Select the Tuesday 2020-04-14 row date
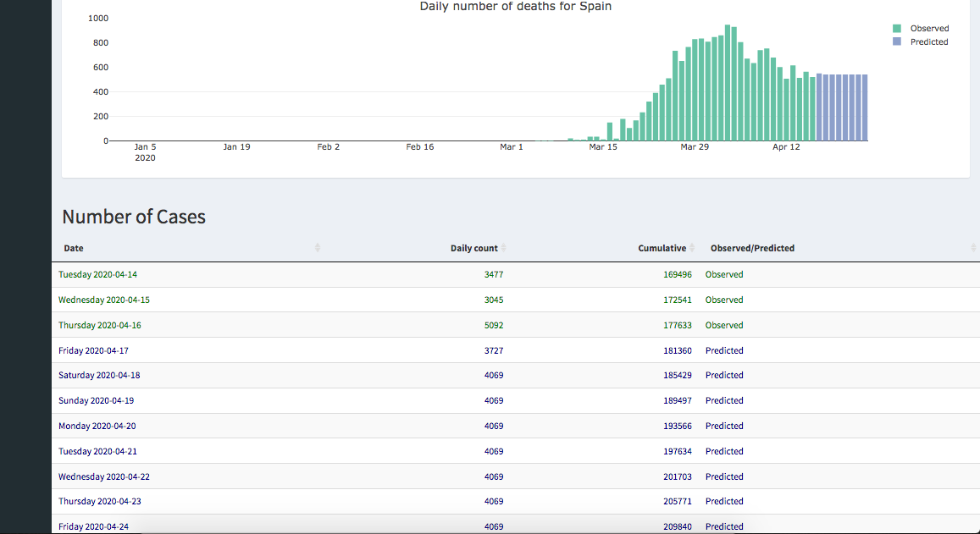The image size is (980, 534). click(97, 274)
